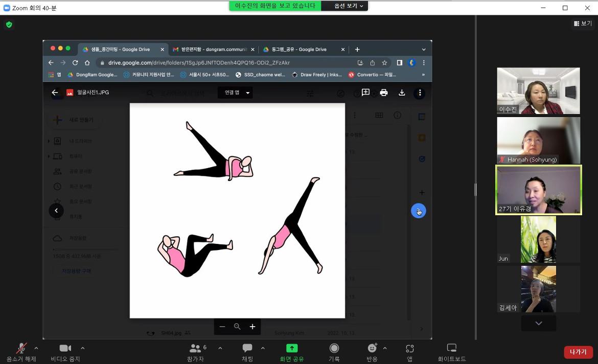598x364 pixels.
Task: Expand audio options arrow beside microphone
Action: 36,348
